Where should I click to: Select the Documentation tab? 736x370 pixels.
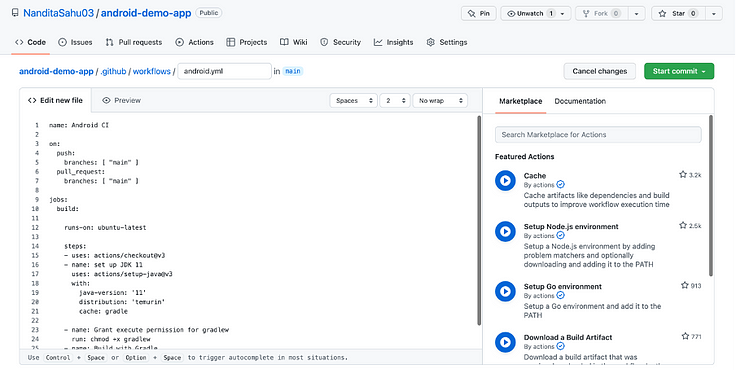pyautogui.click(x=580, y=101)
